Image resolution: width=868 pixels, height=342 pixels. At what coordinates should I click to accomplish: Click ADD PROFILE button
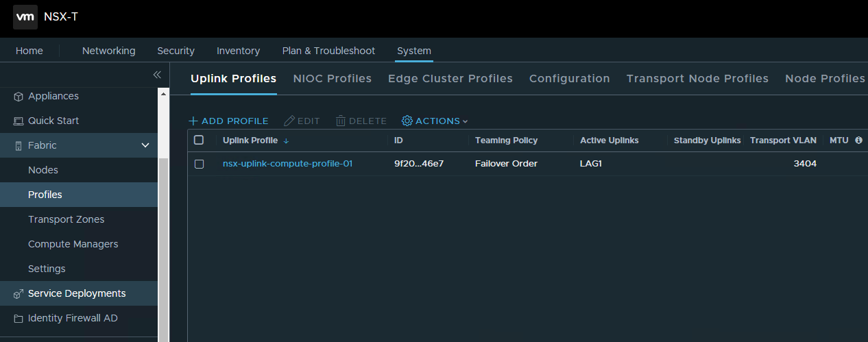click(x=228, y=121)
